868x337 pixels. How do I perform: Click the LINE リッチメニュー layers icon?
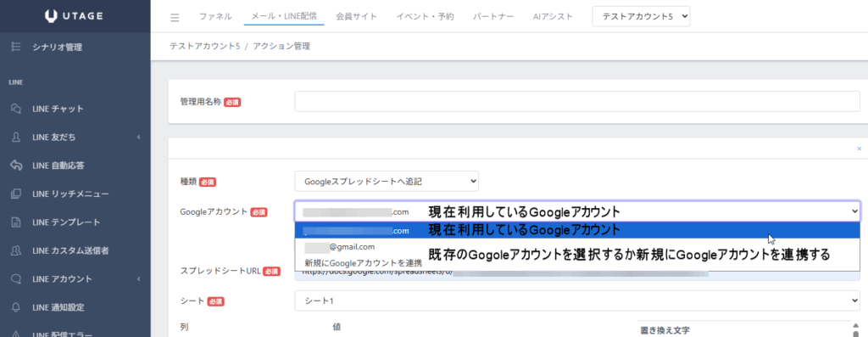pos(16,194)
